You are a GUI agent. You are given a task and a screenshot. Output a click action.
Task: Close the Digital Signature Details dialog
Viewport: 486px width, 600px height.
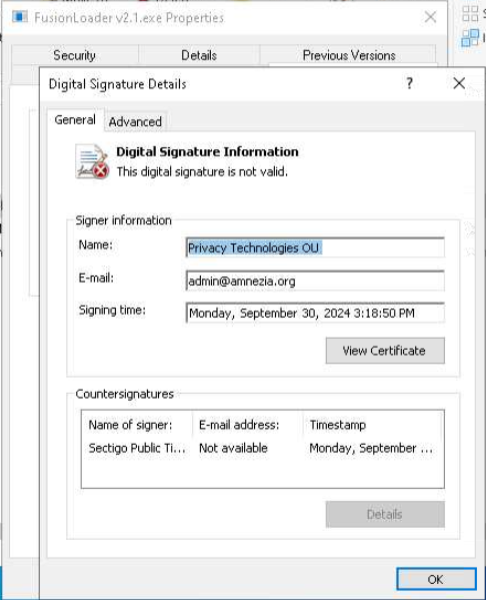pos(459,83)
